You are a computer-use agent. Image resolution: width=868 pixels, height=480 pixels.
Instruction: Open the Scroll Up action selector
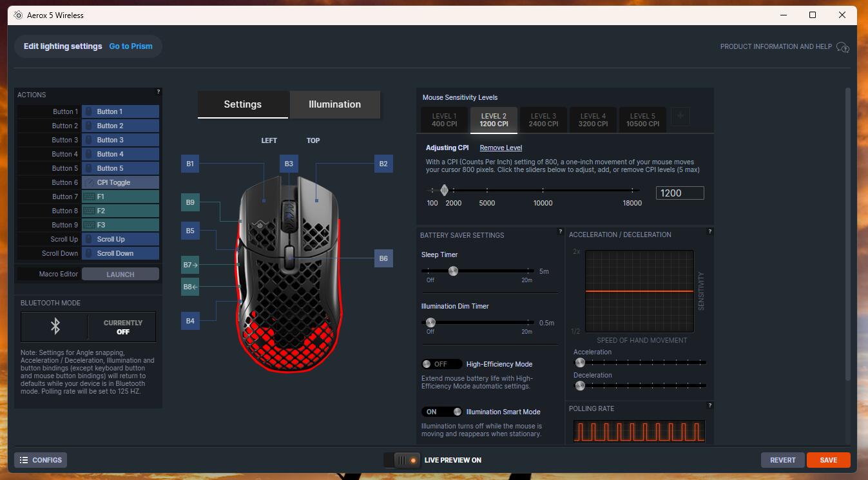(x=121, y=239)
